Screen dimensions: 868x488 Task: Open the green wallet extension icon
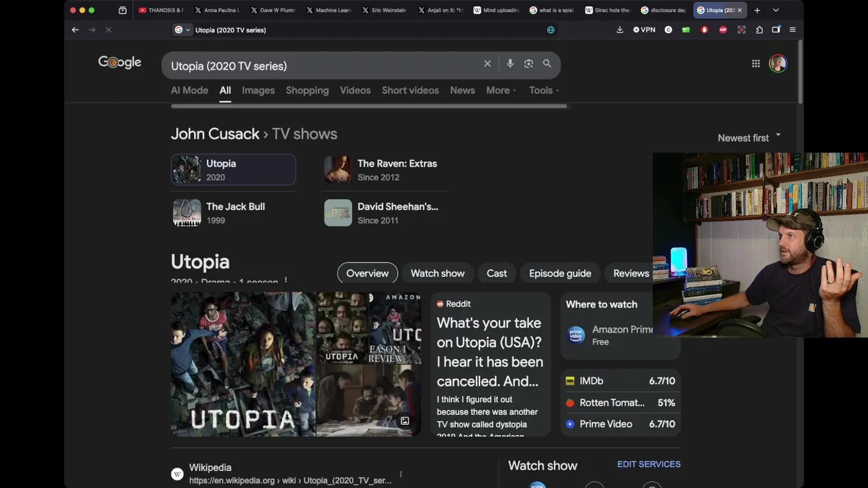[686, 30]
